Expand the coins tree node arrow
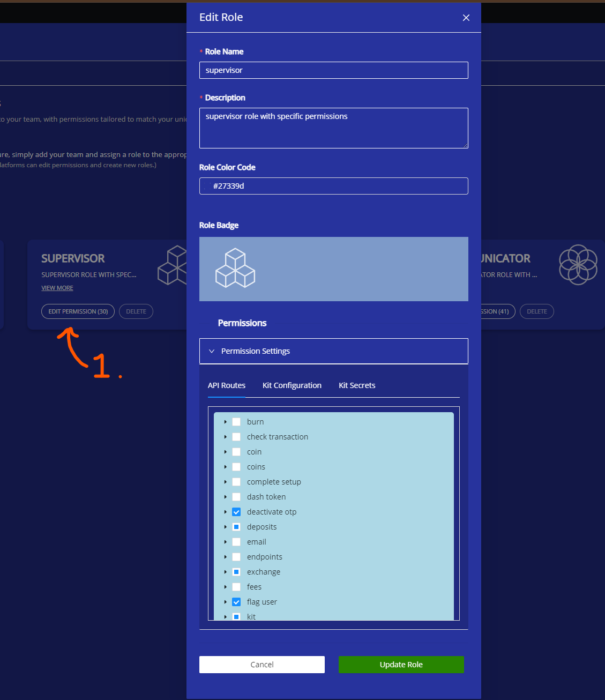The image size is (605, 700). [226, 467]
